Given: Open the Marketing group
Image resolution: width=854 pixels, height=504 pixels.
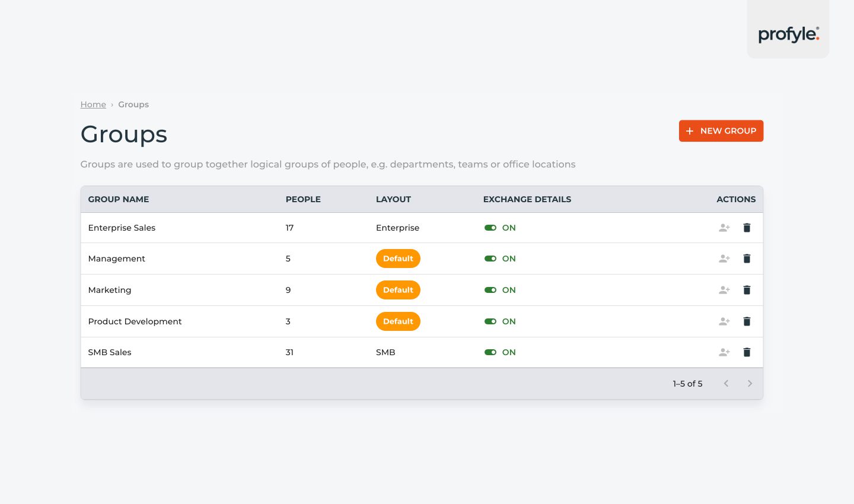Looking at the screenshot, I should click(x=110, y=290).
